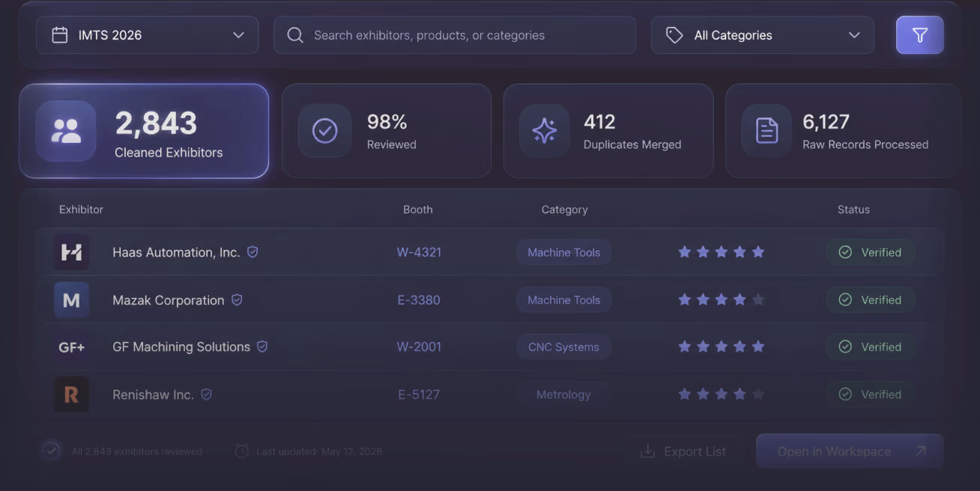The height and width of the screenshot is (491, 980).
Task: Click booth number W-4321
Action: point(419,252)
